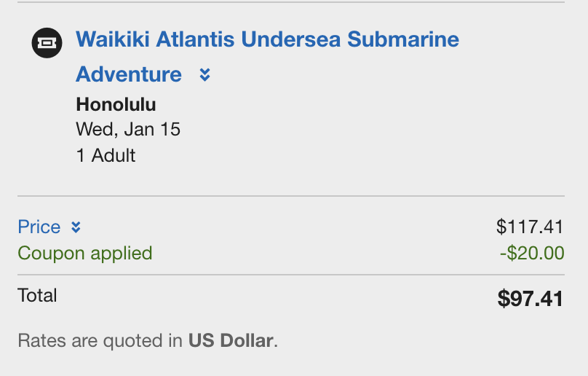Click the bold US Dollar text

point(231,341)
